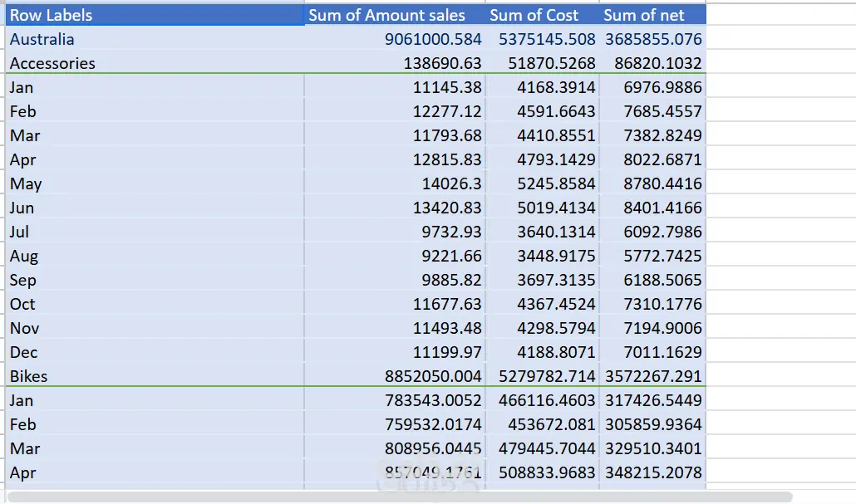This screenshot has width=856, height=504.
Task: Click the Sum of net header cell
Action: coord(643,15)
